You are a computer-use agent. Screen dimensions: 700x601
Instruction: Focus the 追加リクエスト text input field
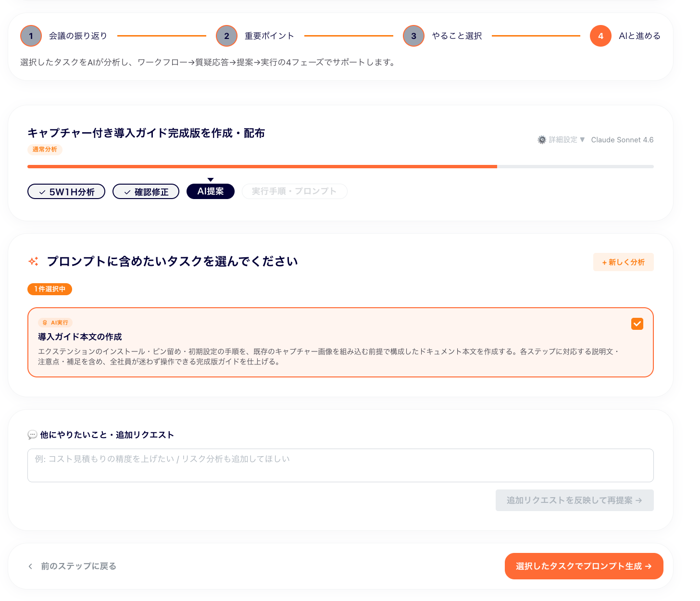point(340,465)
